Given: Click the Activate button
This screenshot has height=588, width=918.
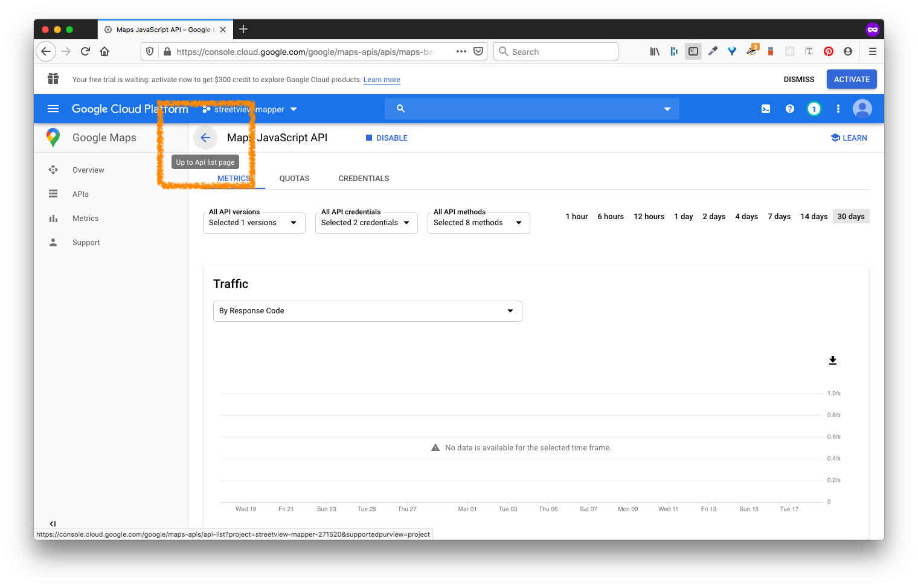Looking at the screenshot, I should tap(851, 80).
